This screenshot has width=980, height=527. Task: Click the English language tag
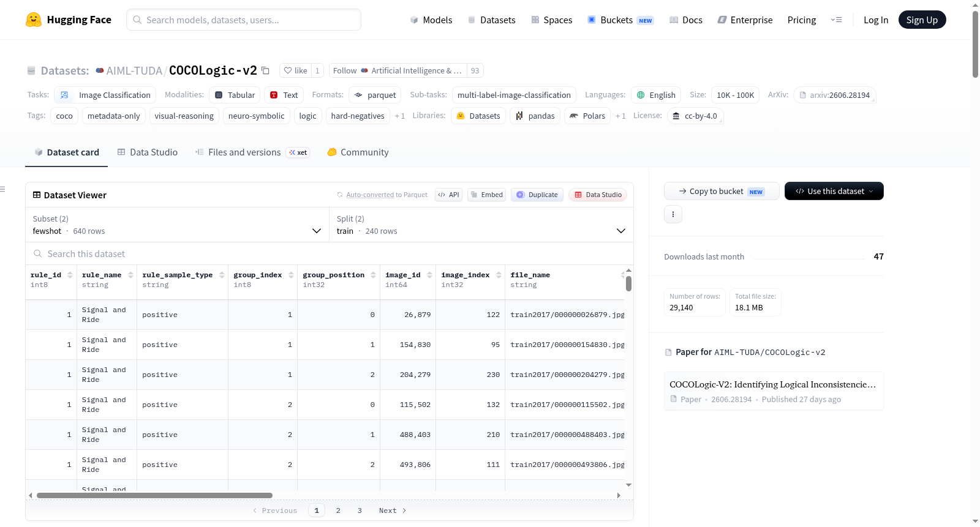tap(656, 95)
